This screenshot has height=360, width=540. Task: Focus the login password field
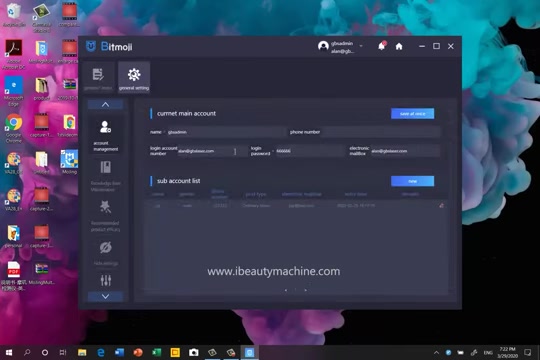(x=310, y=151)
